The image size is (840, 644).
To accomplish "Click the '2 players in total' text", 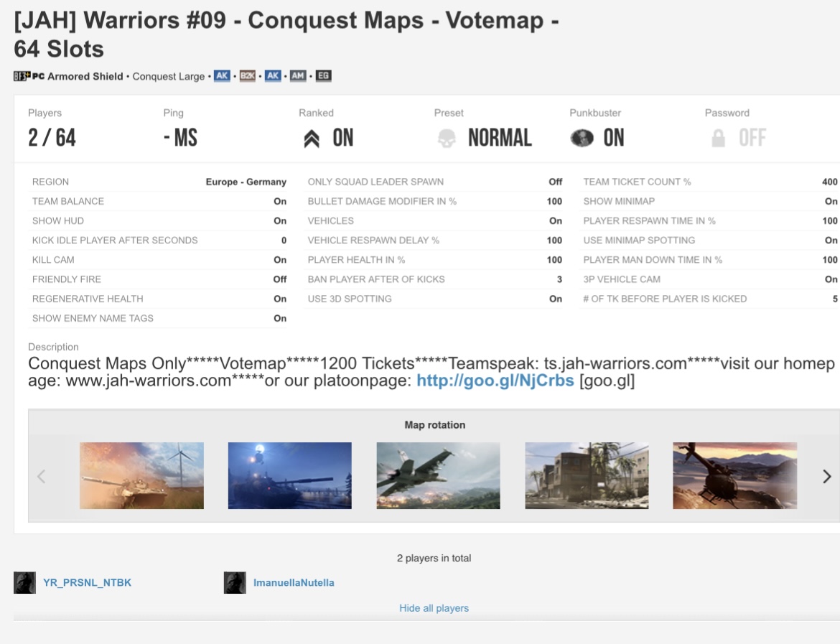I will coord(434,559).
